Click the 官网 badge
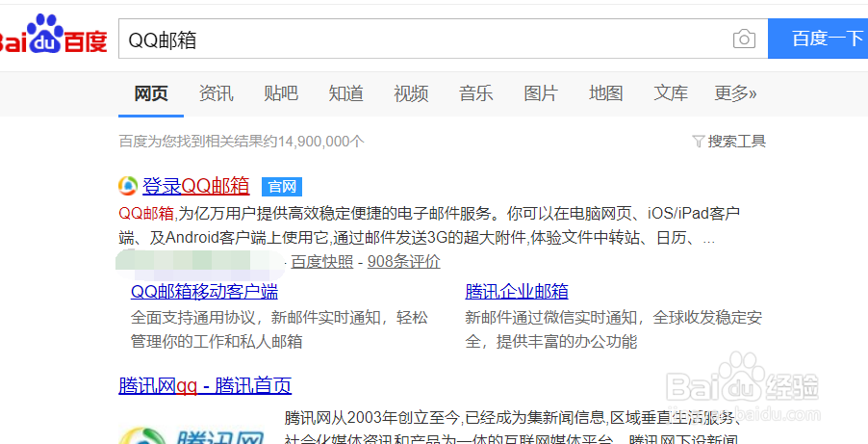 (x=282, y=187)
